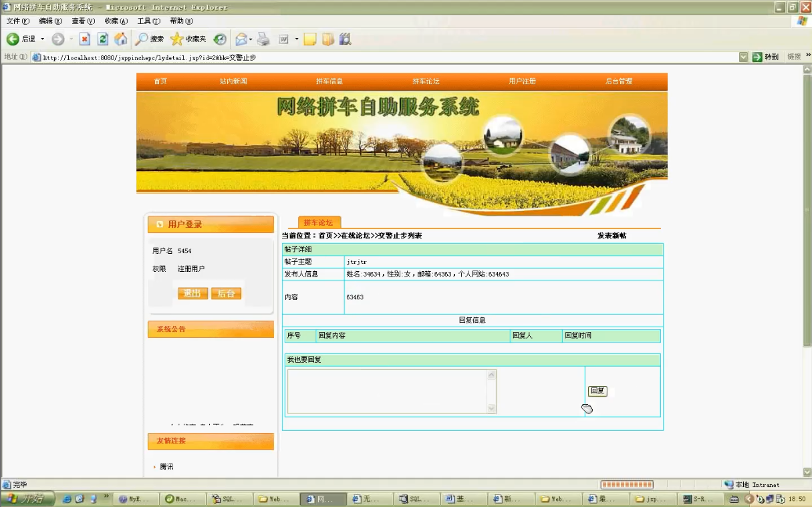The height and width of the screenshot is (507, 812).
Task: Click the reply textarea scroll down arrow
Action: pyautogui.click(x=492, y=408)
